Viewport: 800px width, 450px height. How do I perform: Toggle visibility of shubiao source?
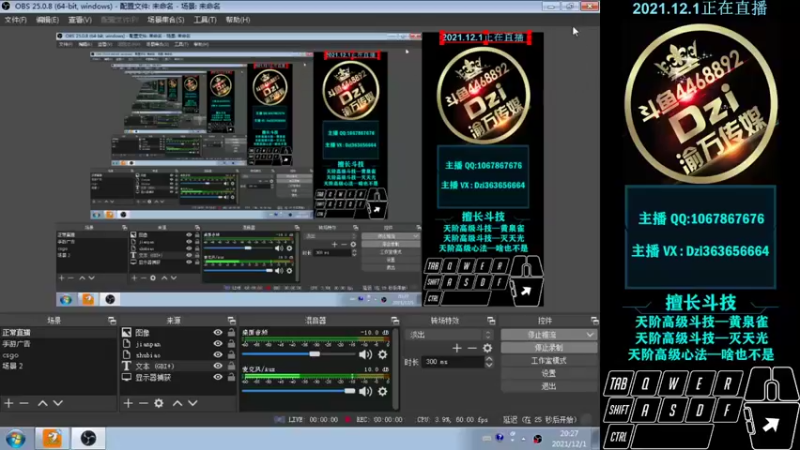click(218, 355)
